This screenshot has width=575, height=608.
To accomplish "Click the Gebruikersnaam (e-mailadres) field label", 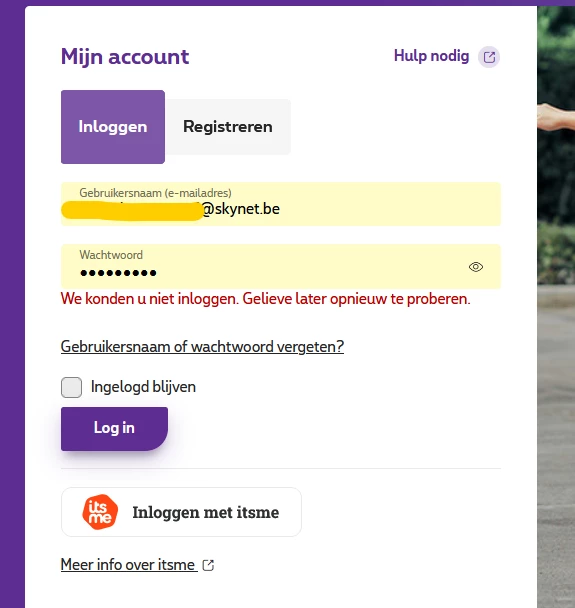I will [x=155, y=193].
